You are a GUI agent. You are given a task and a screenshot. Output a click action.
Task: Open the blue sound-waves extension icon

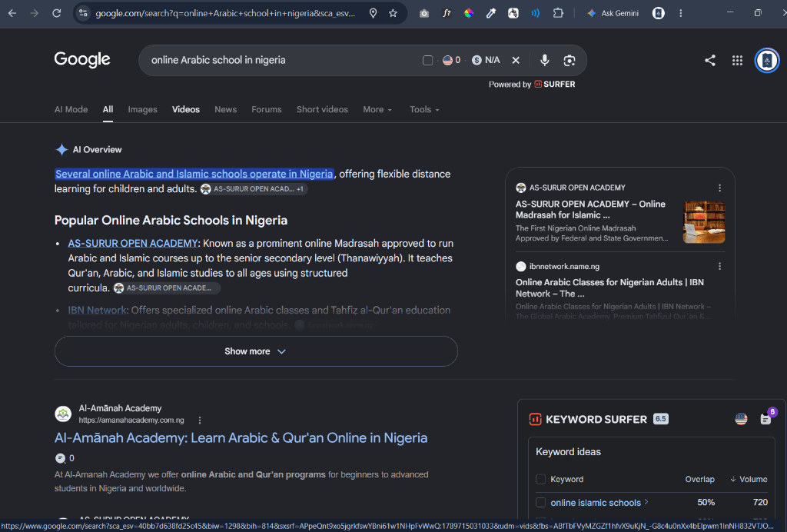(x=536, y=14)
